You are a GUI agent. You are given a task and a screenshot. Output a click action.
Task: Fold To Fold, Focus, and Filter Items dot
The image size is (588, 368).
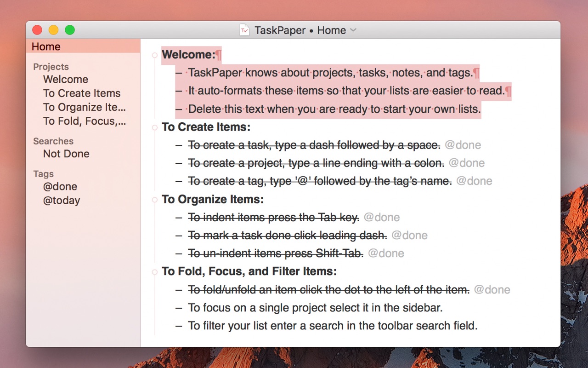click(155, 272)
